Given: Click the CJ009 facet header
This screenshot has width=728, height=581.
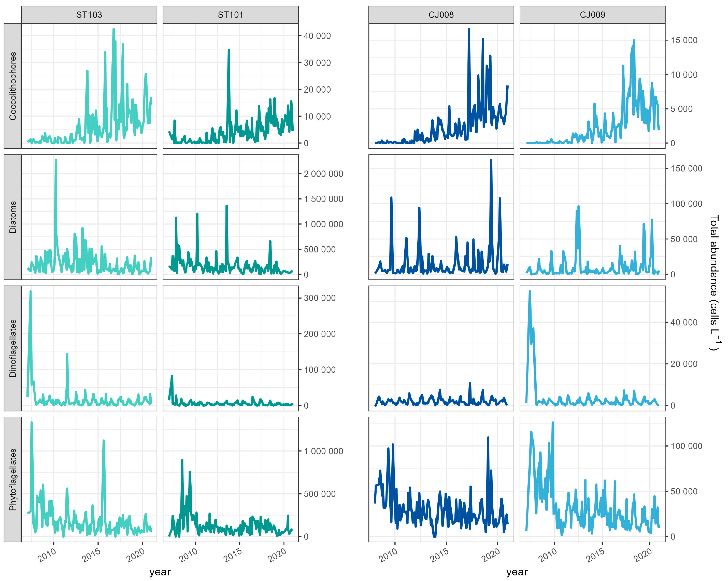Looking at the screenshot, I should (592, 15).
